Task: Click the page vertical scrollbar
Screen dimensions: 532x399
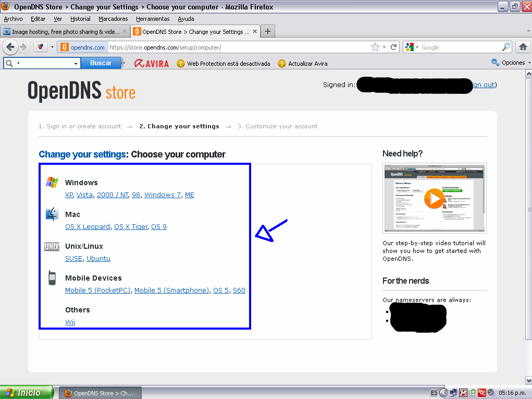Action: coord(528,209)
